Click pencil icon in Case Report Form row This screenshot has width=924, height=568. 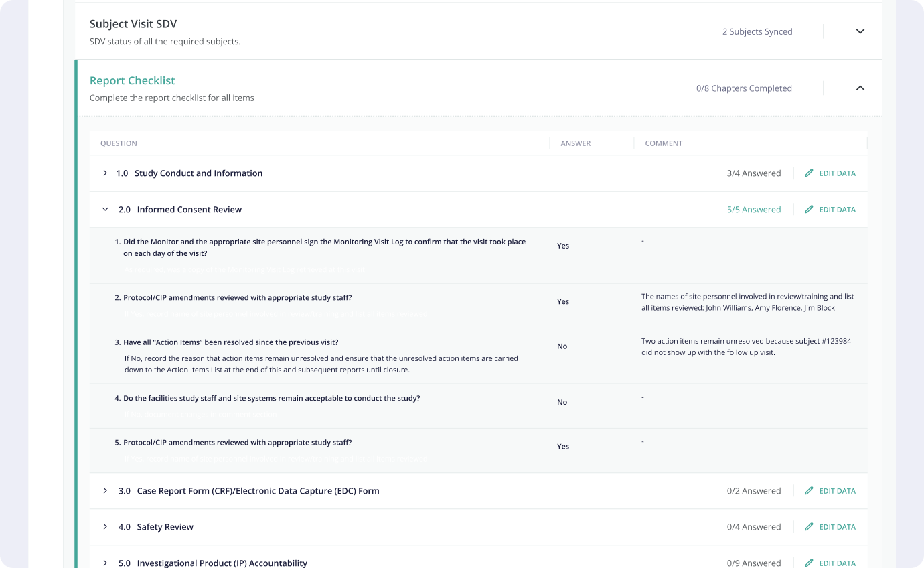point(809,491)
